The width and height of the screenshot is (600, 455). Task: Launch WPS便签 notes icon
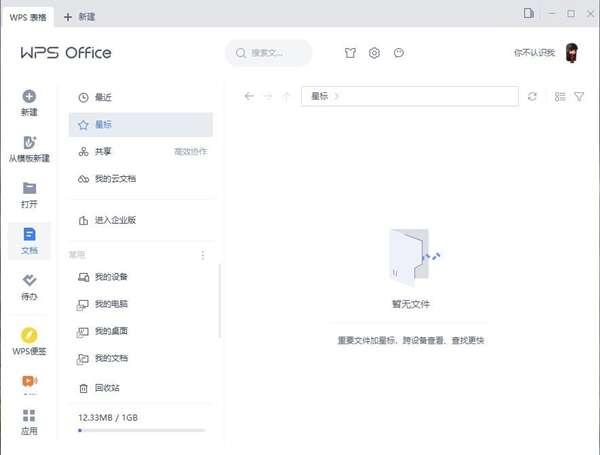coord(29,335)
